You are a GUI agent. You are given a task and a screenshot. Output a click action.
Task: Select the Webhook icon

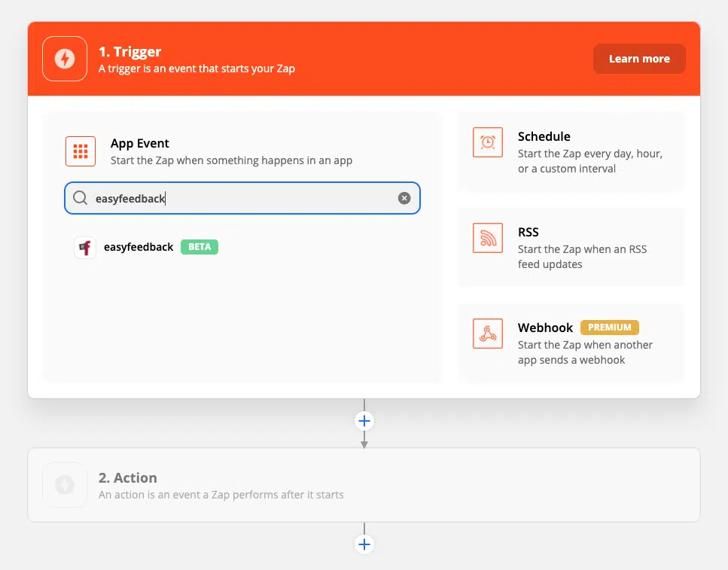488,334
